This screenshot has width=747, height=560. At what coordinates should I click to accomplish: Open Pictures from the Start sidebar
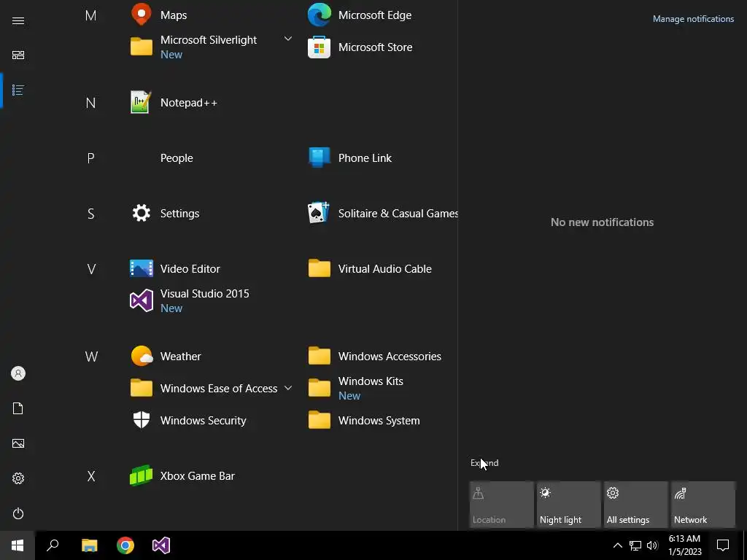[18, 443]
